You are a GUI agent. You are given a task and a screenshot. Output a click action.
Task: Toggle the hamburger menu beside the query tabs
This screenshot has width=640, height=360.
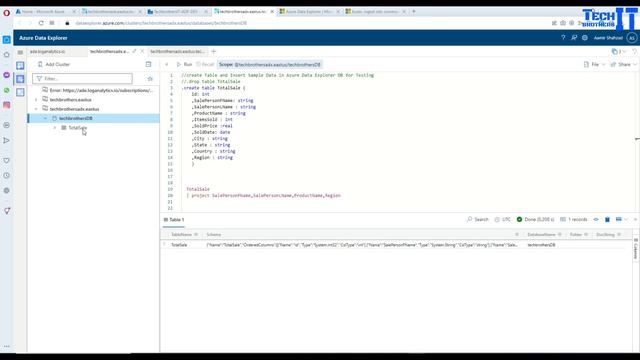(20, 52)
